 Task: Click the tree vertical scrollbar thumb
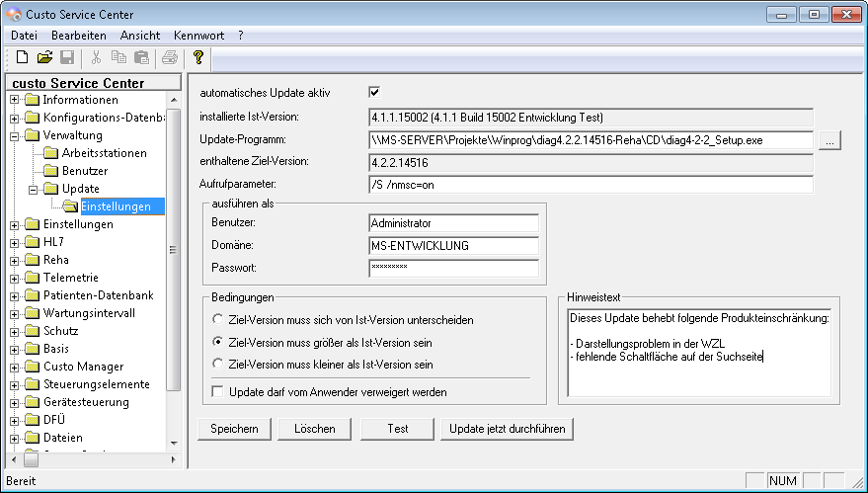tap(173, 250)
